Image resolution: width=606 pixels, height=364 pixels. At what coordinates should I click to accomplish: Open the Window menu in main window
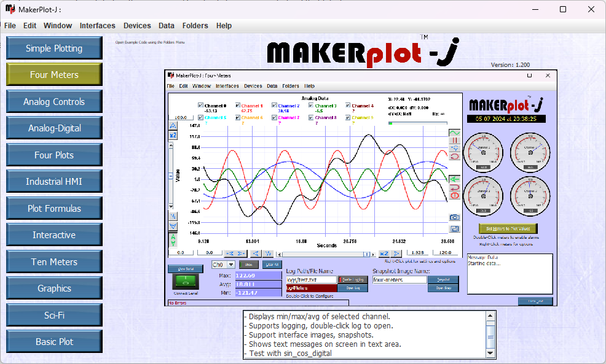pyautogui.click(x=58, y=26)
